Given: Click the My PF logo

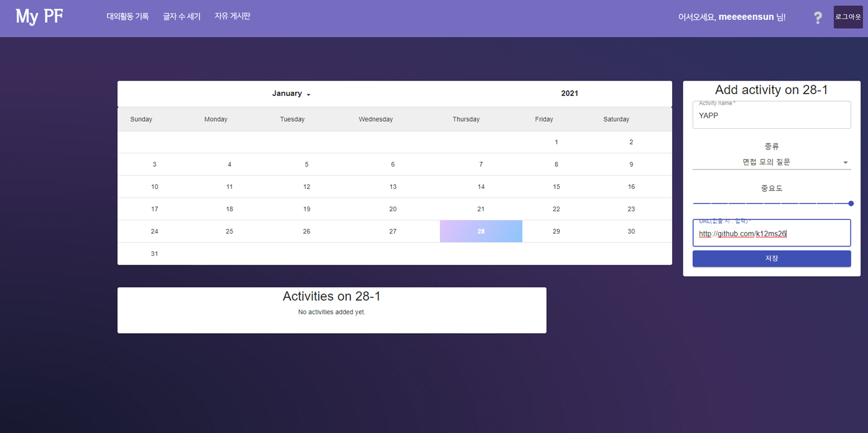Looking at the screenshot, I should click(x=39, y=16).
